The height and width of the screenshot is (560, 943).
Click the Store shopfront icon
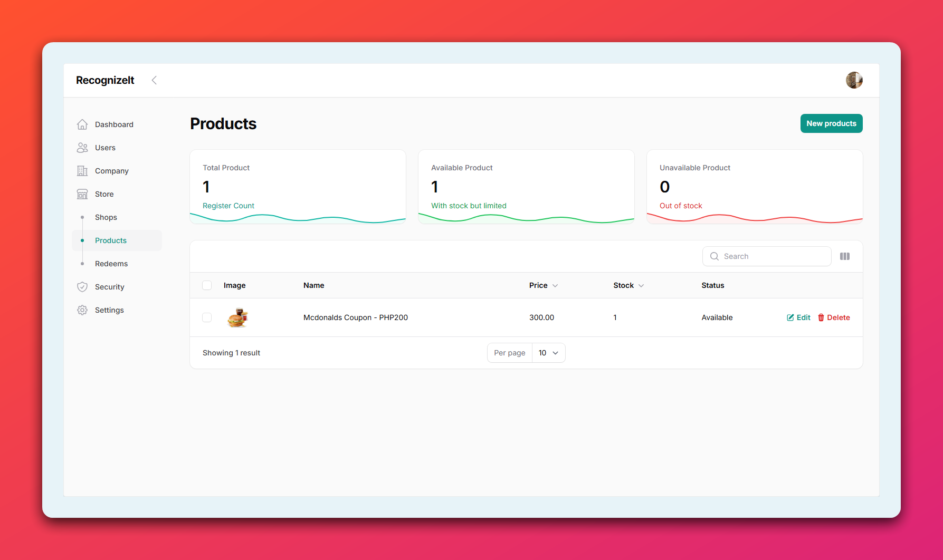point(82,194)
